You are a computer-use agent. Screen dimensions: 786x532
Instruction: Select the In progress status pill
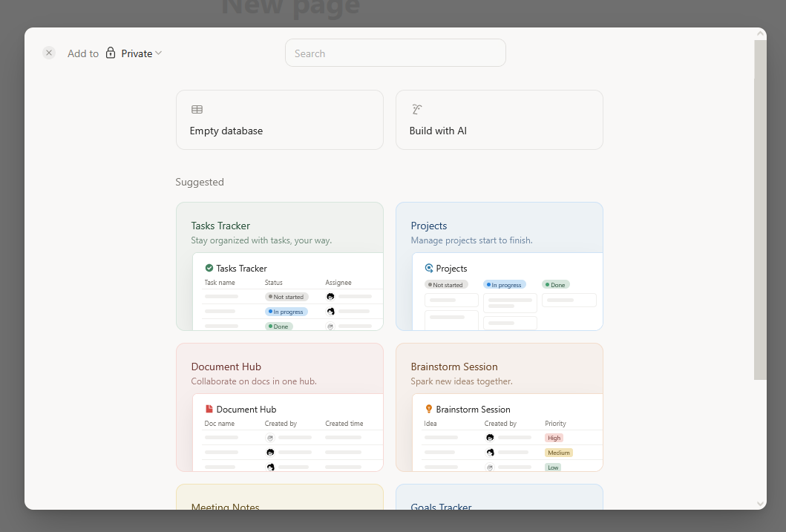286,312
